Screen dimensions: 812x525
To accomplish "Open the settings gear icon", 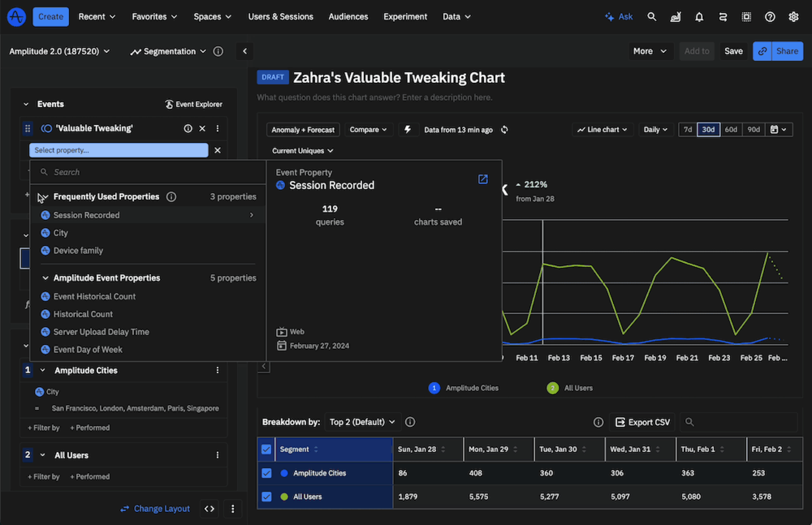I will (x=793, y=17).
